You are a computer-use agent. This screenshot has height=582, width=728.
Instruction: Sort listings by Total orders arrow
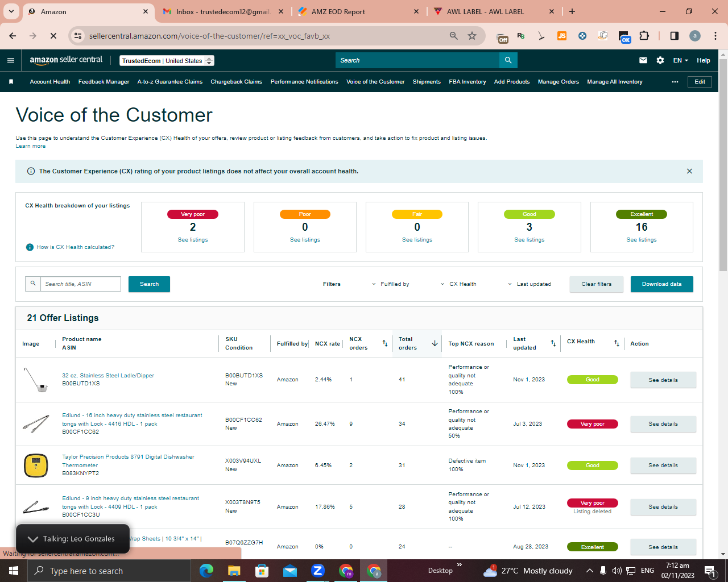pos(435,343)
